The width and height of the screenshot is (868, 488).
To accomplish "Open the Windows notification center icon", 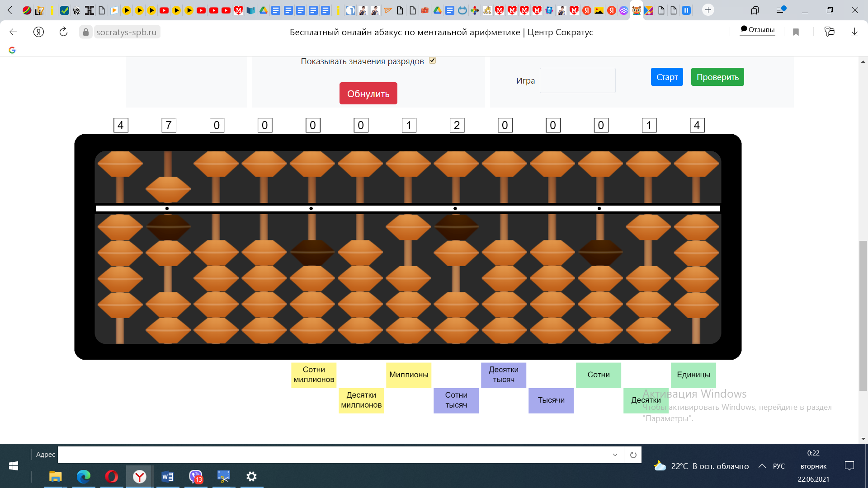I will (849, 466).
